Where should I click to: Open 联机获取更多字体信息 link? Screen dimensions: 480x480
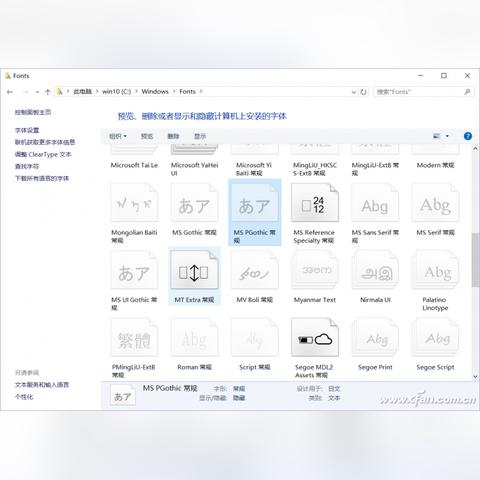(x=45, y=142)
